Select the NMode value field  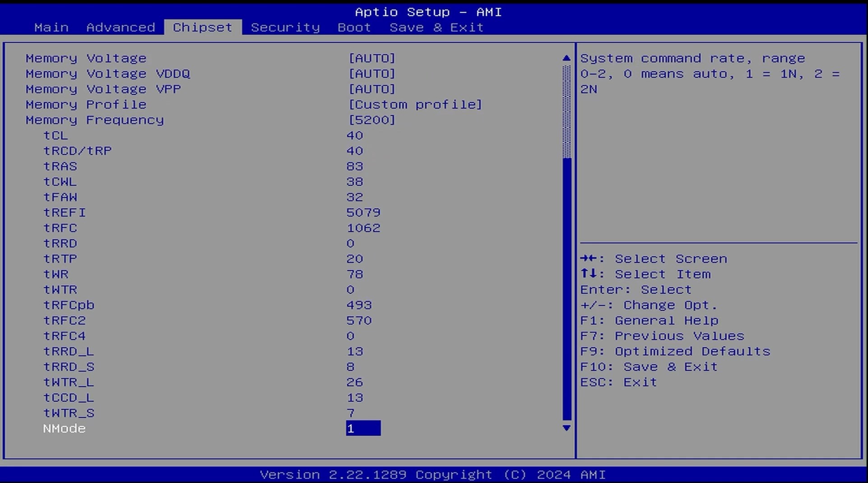coord(363,428)
